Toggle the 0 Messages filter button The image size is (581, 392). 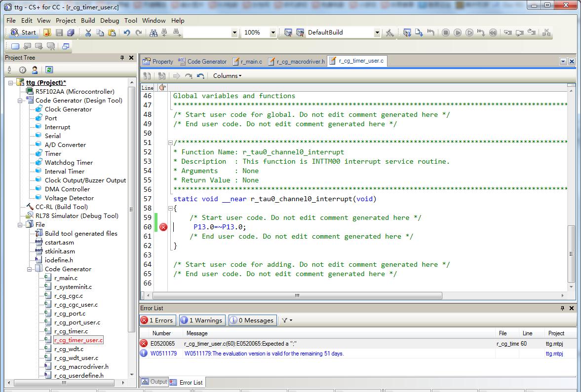252,321
